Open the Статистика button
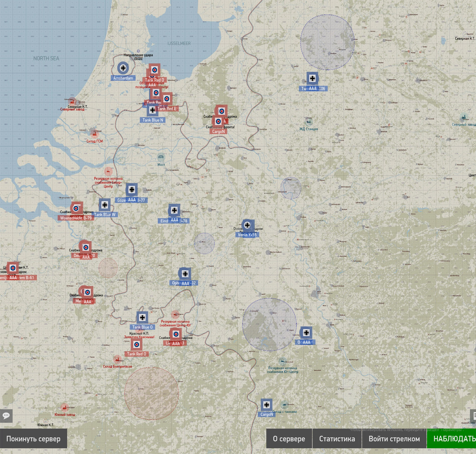Screen dimensions: 476x454 [337, 439]
